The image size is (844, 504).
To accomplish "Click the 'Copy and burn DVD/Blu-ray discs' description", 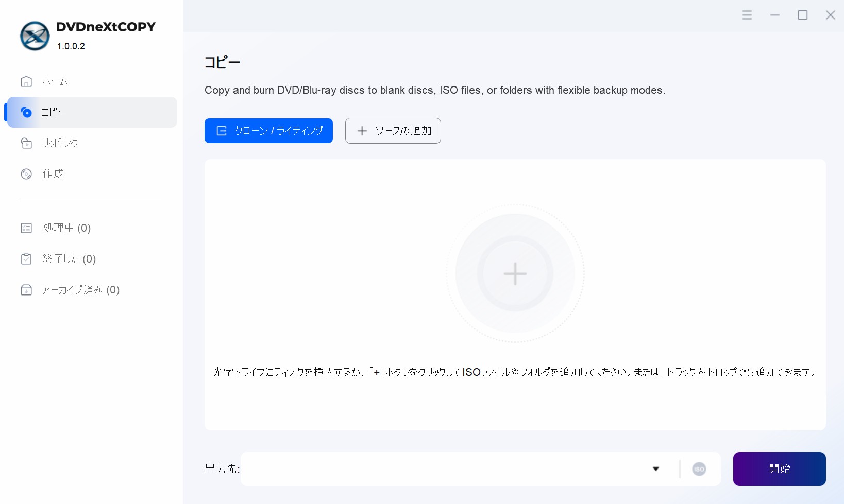I will click(435, 90).
